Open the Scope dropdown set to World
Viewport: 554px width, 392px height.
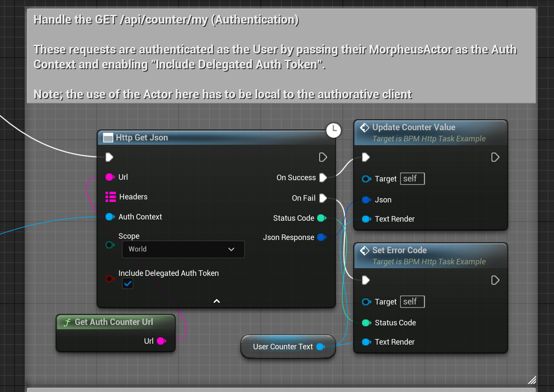tap(183, 249)
